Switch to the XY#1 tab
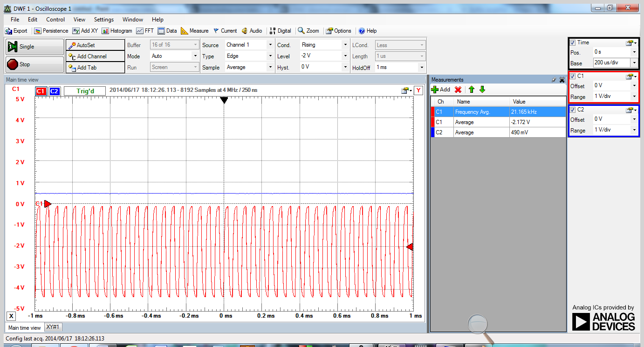 point(53,327)
